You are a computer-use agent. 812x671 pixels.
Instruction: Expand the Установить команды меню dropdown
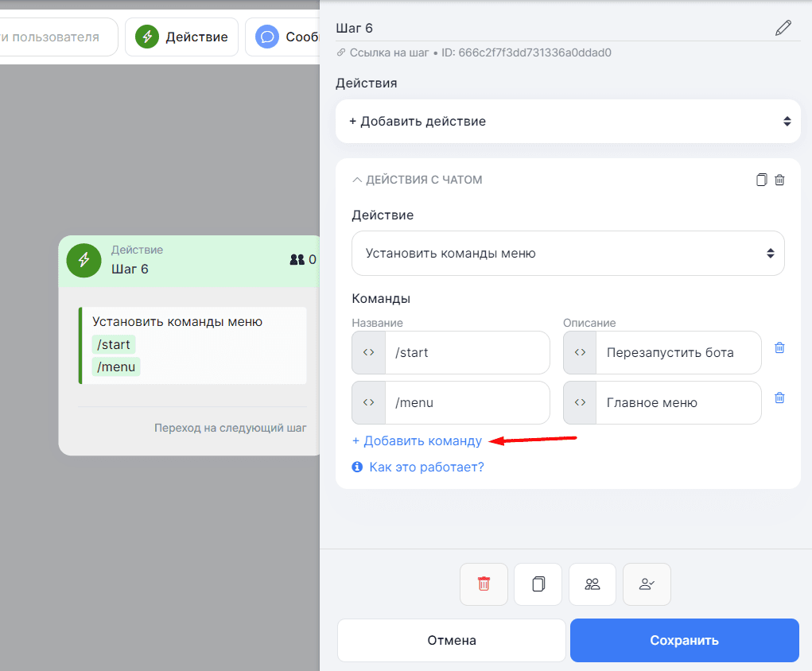[568, 254]
